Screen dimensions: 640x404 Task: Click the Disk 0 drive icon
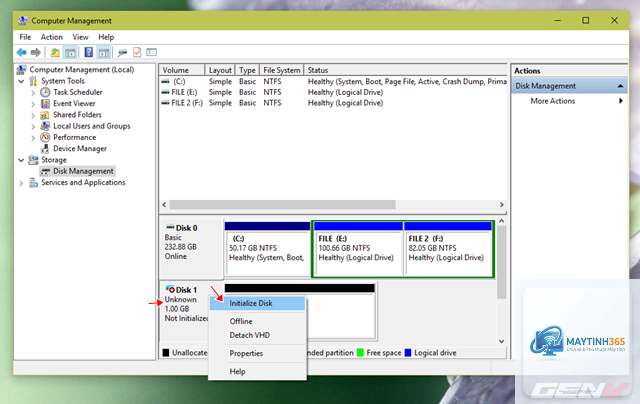pos(170,227)
